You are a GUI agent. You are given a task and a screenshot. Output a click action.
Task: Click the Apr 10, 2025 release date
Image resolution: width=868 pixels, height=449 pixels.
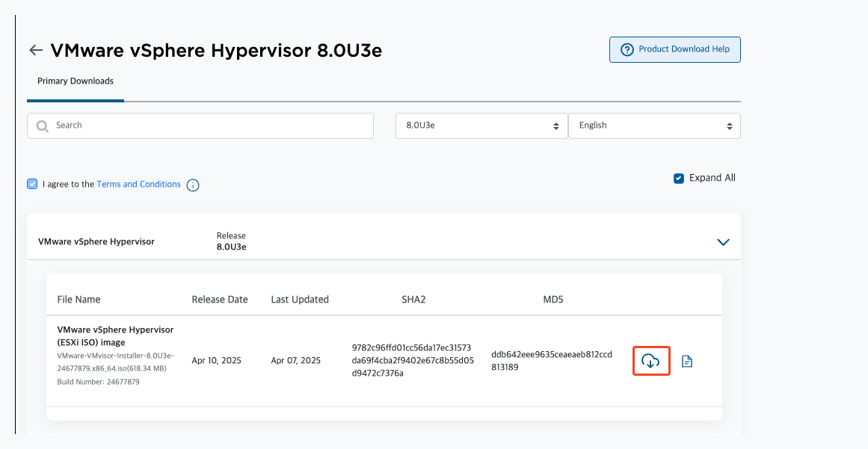coord(217,361)
